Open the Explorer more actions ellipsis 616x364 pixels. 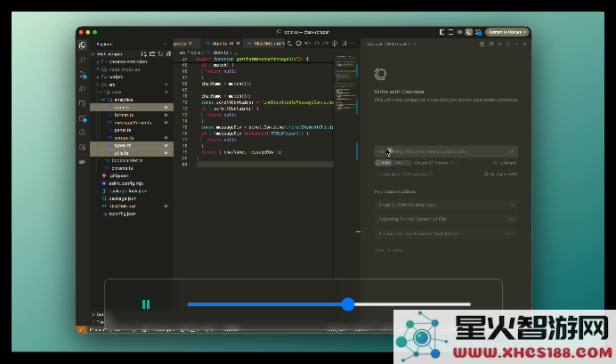pos(166,44)
